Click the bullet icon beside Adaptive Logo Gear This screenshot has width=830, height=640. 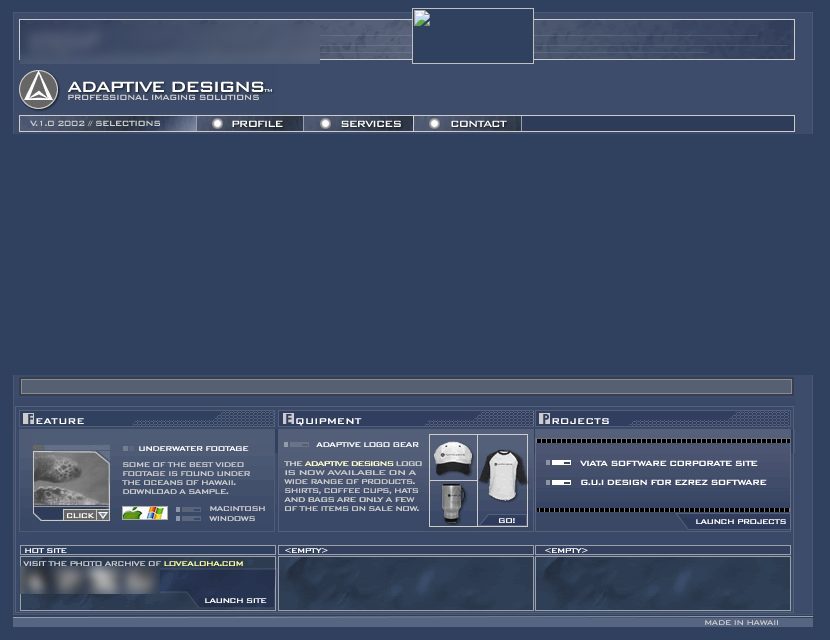click(296, 445)
